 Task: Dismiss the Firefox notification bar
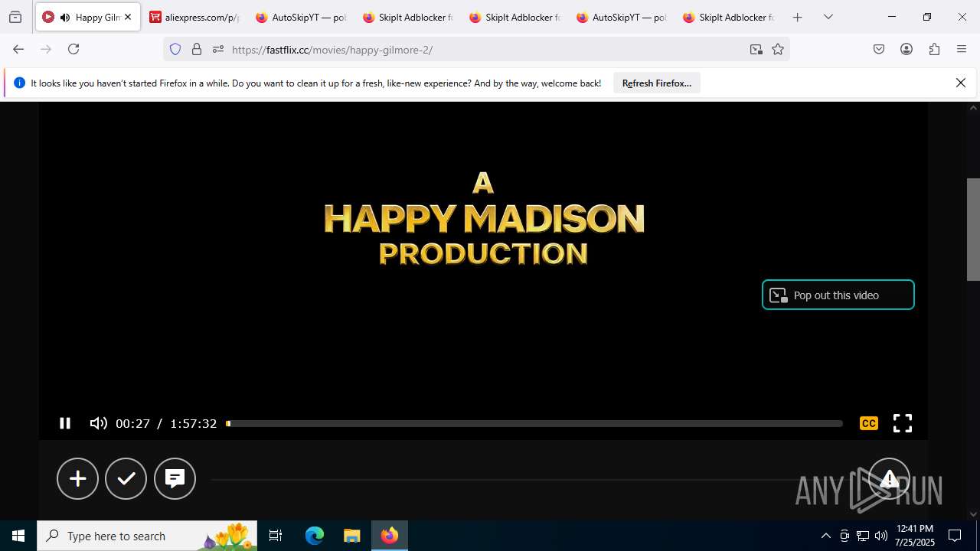pos(961,83)
